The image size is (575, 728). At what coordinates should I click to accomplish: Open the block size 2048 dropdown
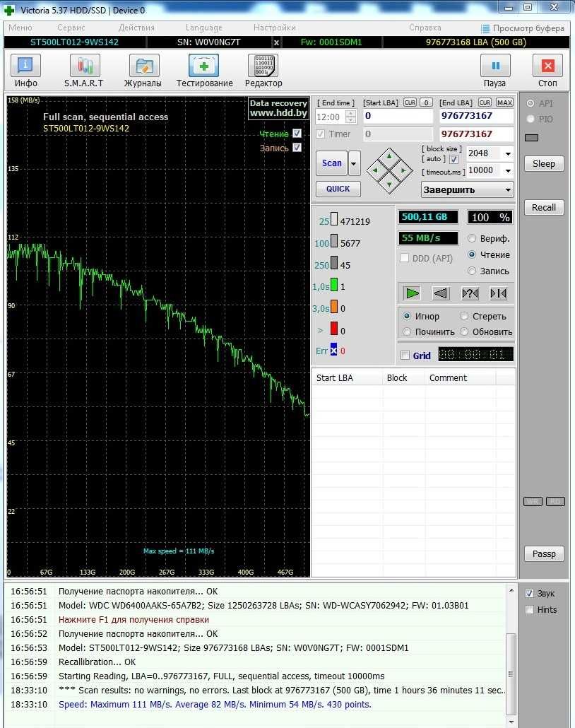pos(508,153)
